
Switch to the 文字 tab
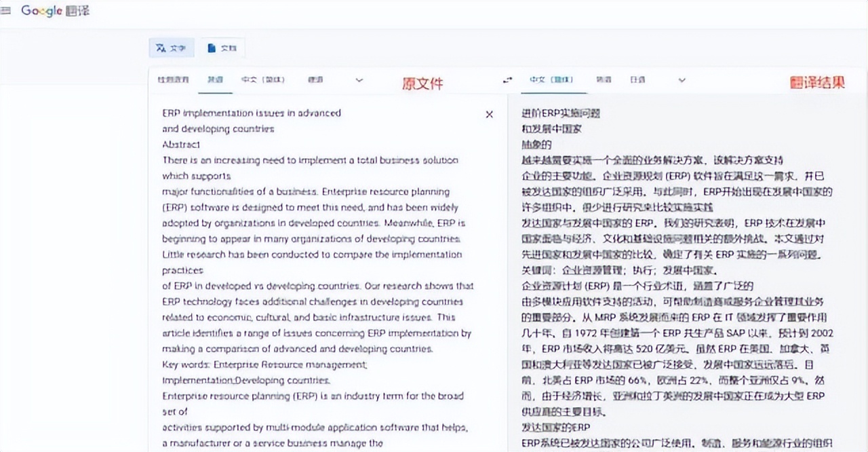pyautogui.click(x=172, y=48)
